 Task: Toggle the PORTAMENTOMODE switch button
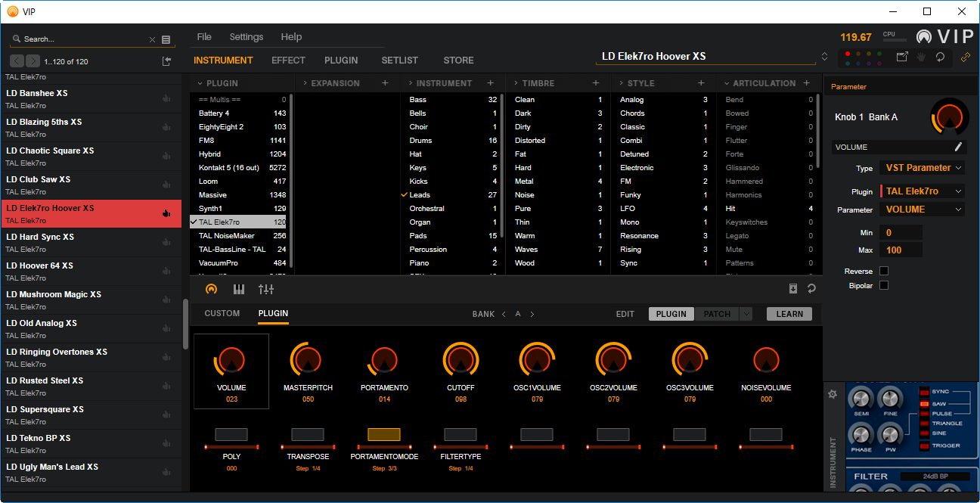(384, 434)
